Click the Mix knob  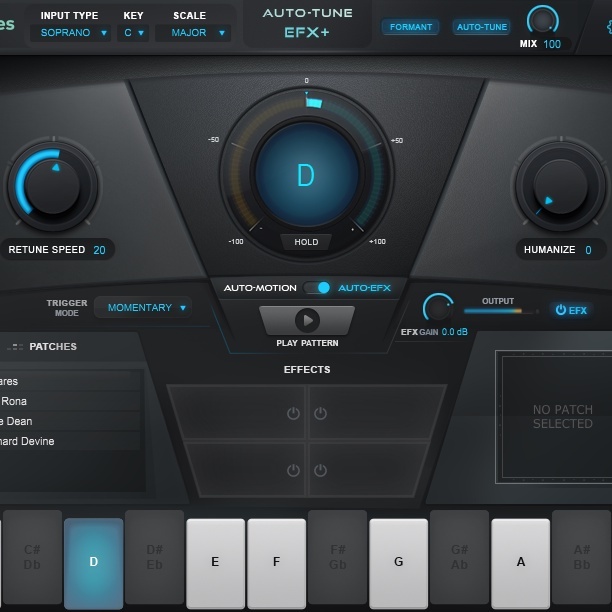[x=543, y=20]
